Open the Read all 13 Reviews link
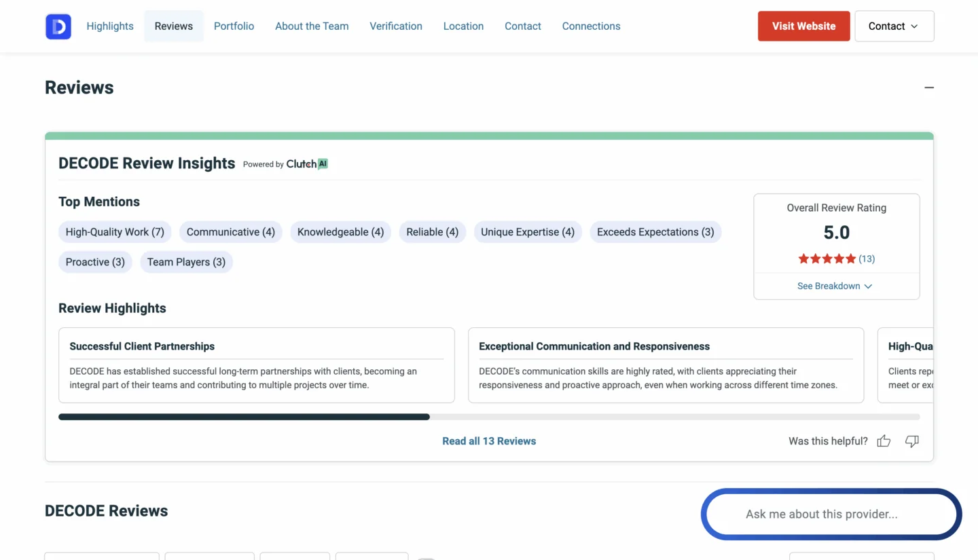Image resolution: width=978 pixels, height=560 pixels. (489, 441)
